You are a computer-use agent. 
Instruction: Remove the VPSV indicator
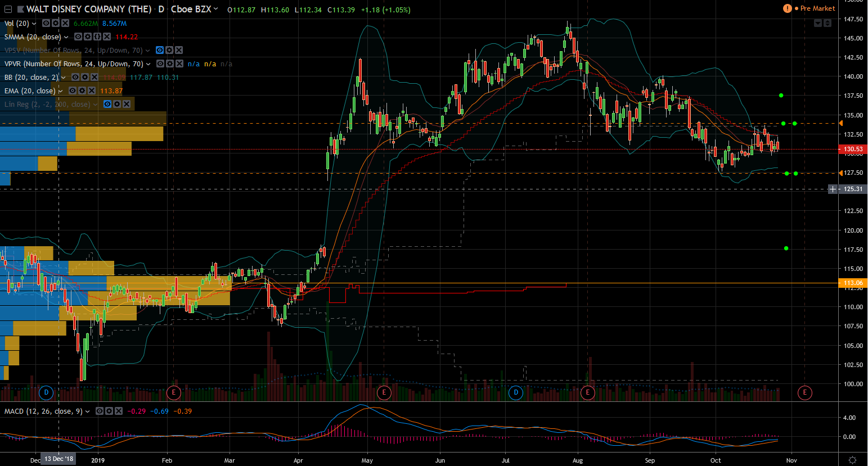click(179, 50)
